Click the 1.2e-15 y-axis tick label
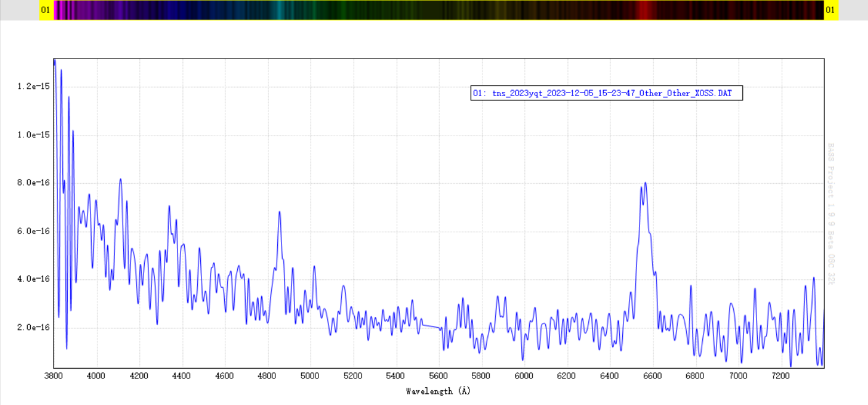868x405 pixels. [x=34, y=87]
